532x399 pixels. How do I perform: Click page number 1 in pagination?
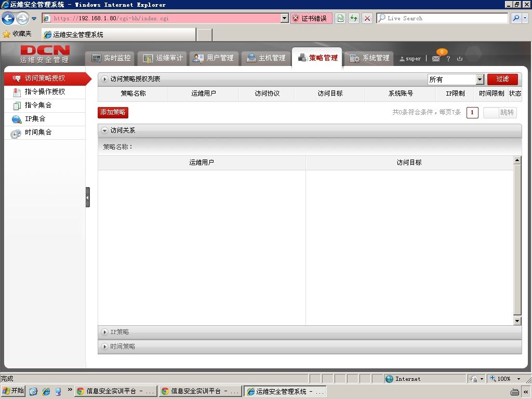pyautogui.click(x=472, y=113)
